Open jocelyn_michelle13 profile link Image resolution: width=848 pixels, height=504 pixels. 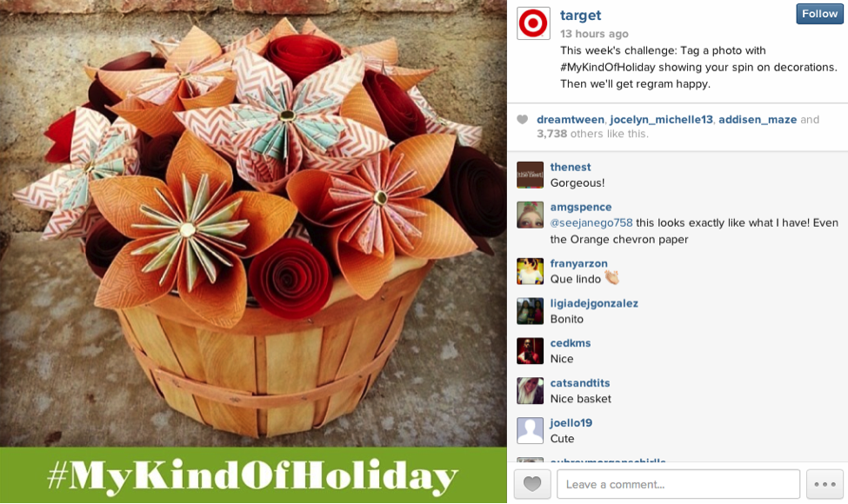(661, 119)
